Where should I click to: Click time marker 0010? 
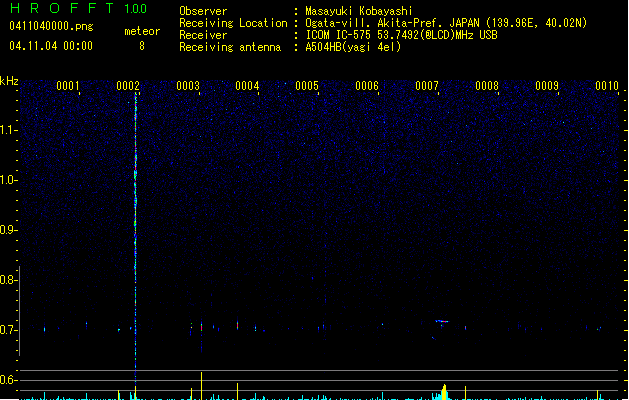click(607, 86)
